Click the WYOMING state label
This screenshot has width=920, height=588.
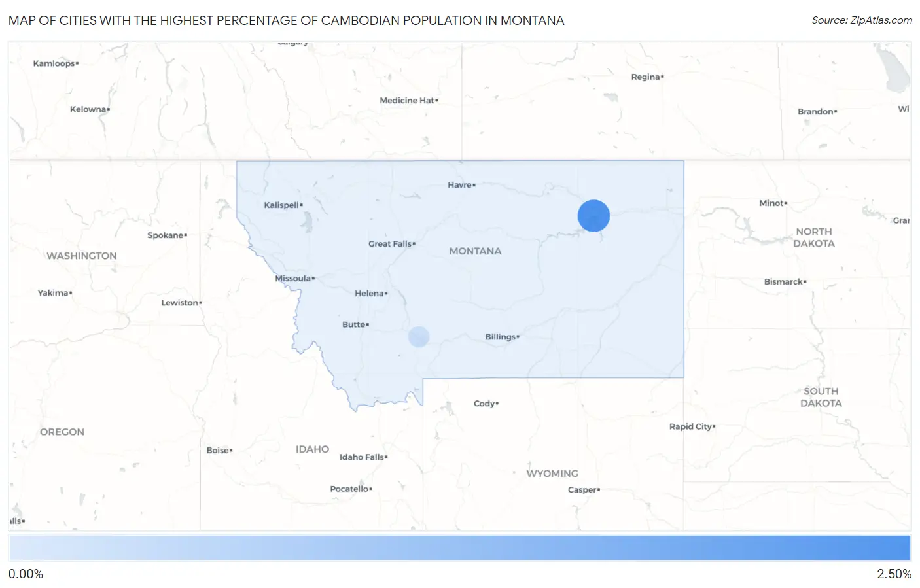tap(552, 474)
